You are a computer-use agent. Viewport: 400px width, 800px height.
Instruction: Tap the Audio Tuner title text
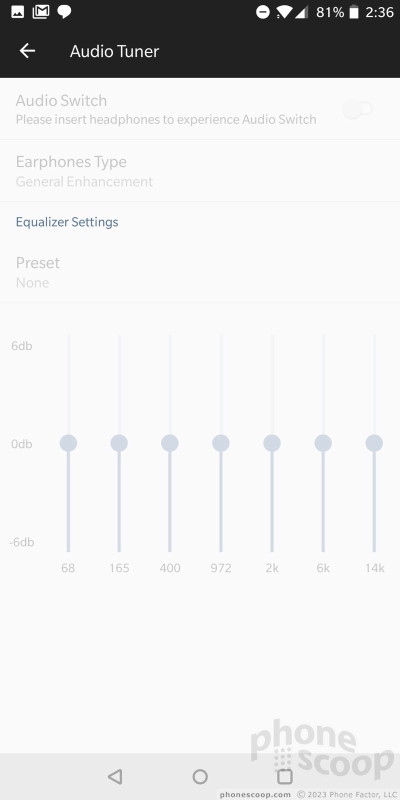pos(114,51)
